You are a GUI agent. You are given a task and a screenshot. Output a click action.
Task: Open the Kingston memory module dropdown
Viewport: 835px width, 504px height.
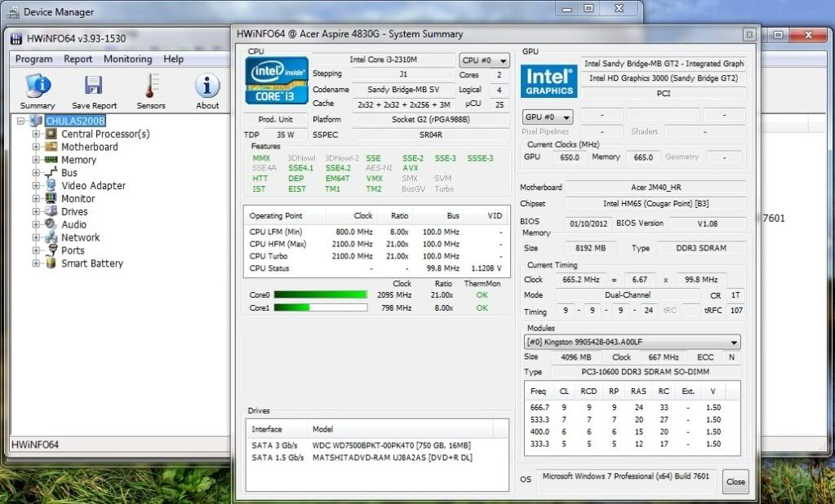click(632, 343)
